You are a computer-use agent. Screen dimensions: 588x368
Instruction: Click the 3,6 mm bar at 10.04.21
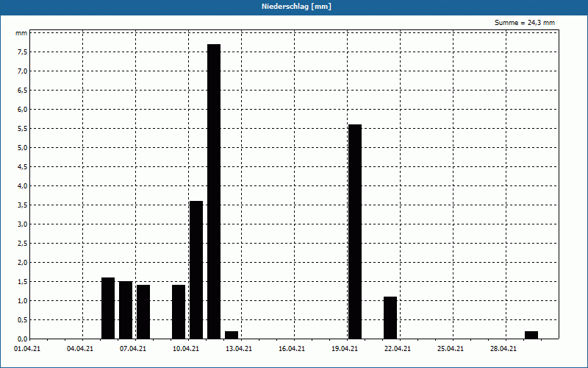point(196,270)
